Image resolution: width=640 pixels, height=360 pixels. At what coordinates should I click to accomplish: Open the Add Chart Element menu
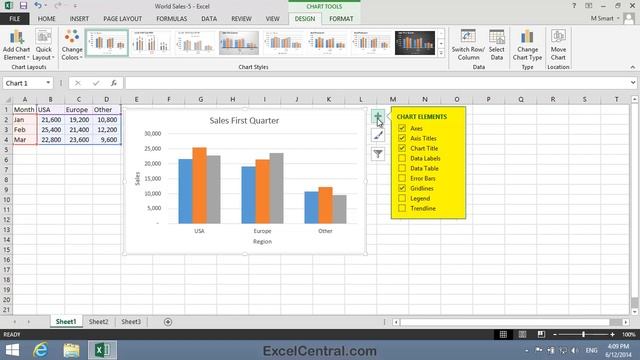click(x=16, y=45)
